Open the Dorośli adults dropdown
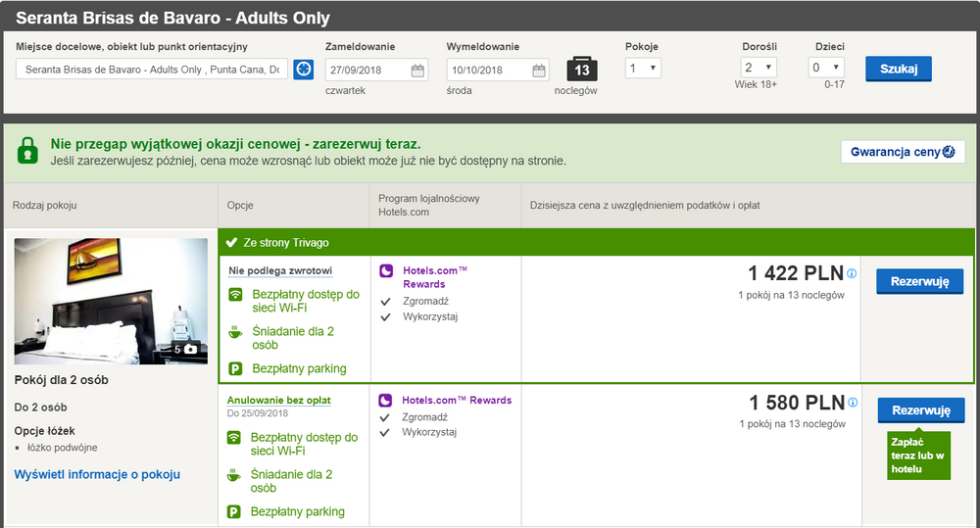 [x=759, y=68]
